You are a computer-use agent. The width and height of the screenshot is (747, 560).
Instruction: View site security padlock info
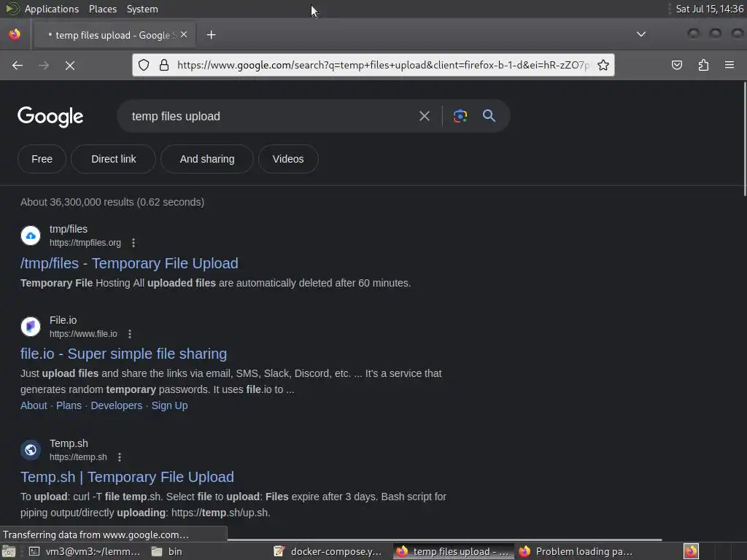click(x=164, y=65)
